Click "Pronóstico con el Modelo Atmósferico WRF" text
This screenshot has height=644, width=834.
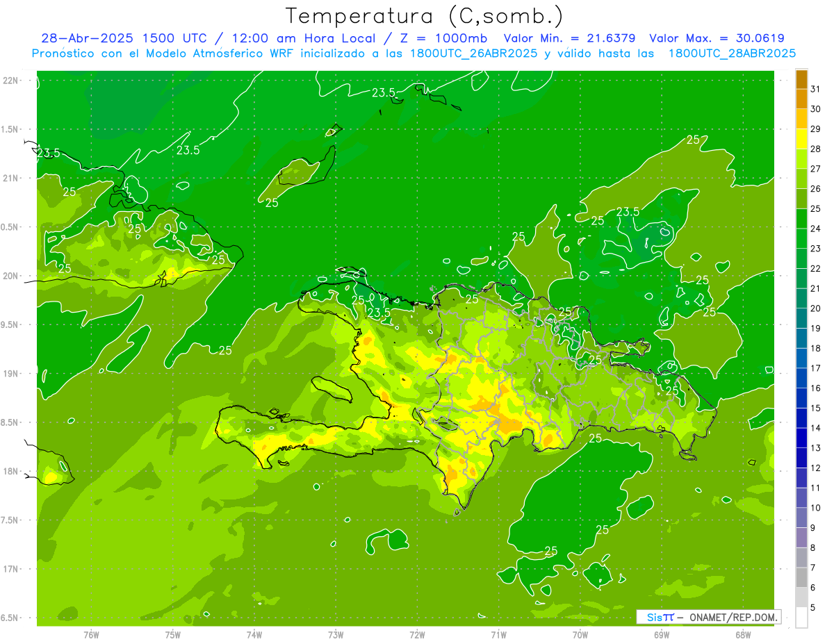tap(163, 53)
